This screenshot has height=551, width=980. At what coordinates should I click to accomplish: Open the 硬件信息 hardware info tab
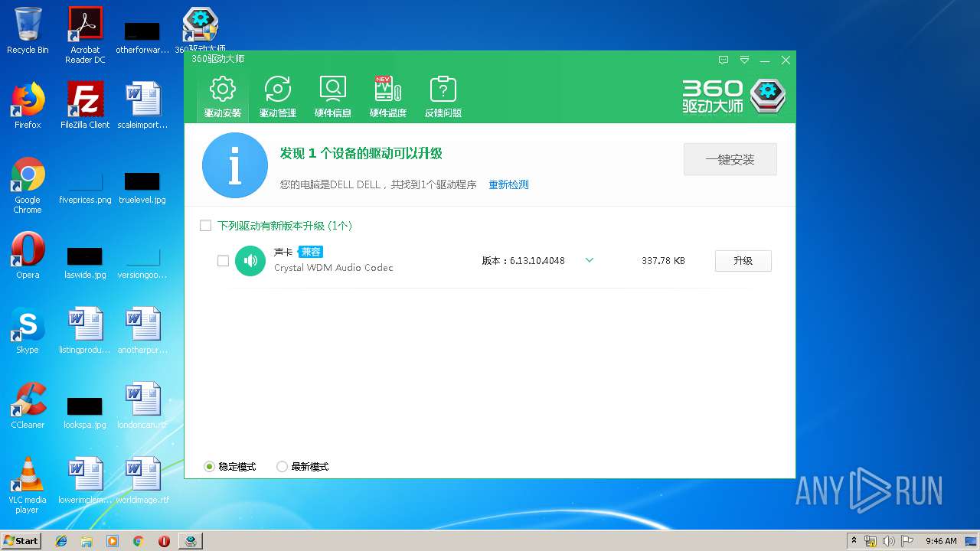pyautogui.click(x=333, y=96)
